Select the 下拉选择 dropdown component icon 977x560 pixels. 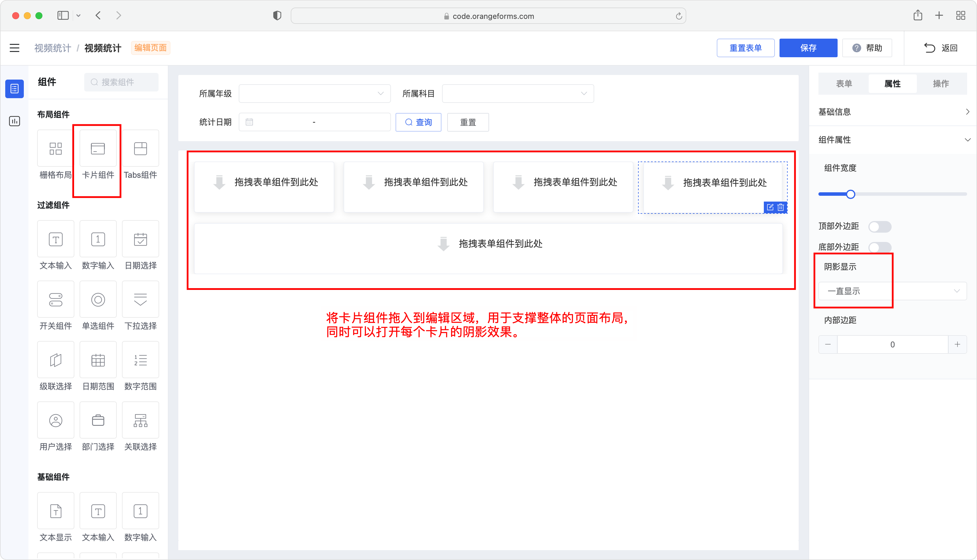click(140, 299)
